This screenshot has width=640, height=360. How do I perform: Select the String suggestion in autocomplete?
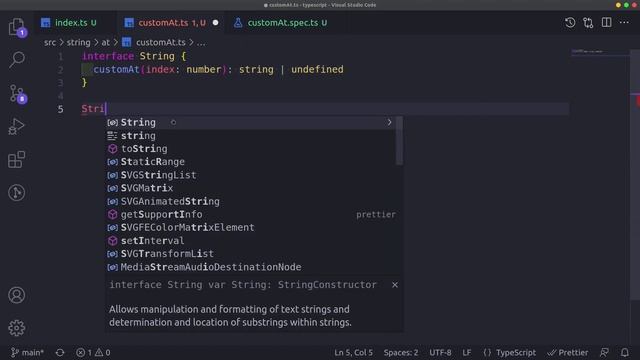[x=250, y=122]
